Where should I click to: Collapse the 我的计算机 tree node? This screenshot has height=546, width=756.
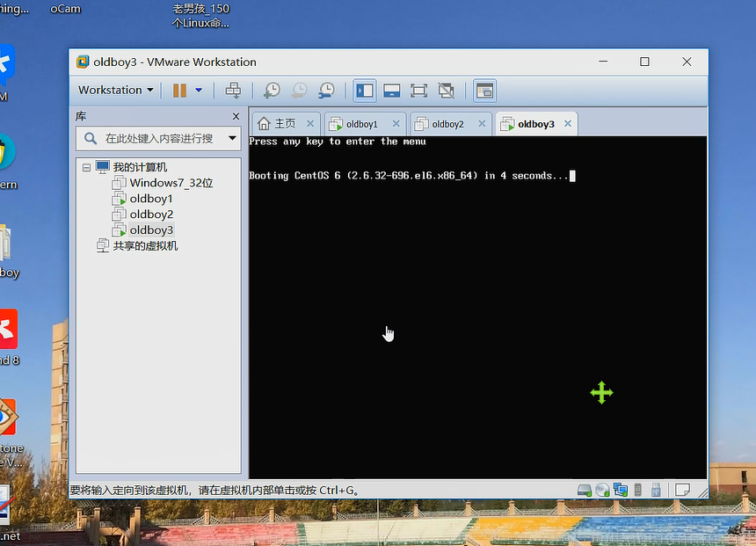(x=86, y=167)
